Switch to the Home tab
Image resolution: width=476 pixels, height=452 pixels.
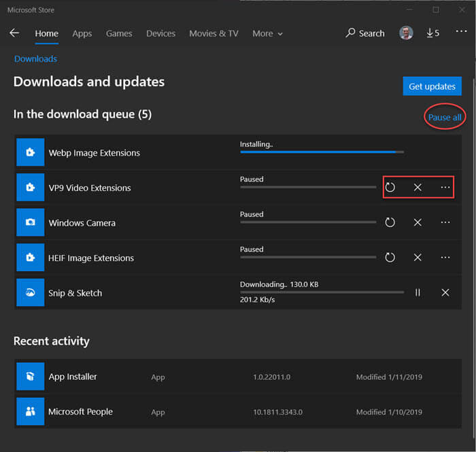point(46,33)
